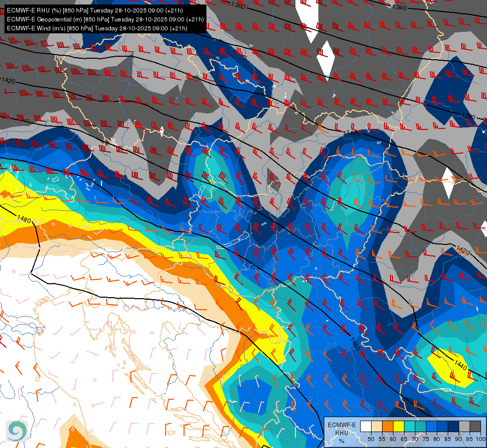Image resolution: width=487 pixels, height=448 pixels.
Task: Click the 1380 contour label
Action: [x=468, y=116]
